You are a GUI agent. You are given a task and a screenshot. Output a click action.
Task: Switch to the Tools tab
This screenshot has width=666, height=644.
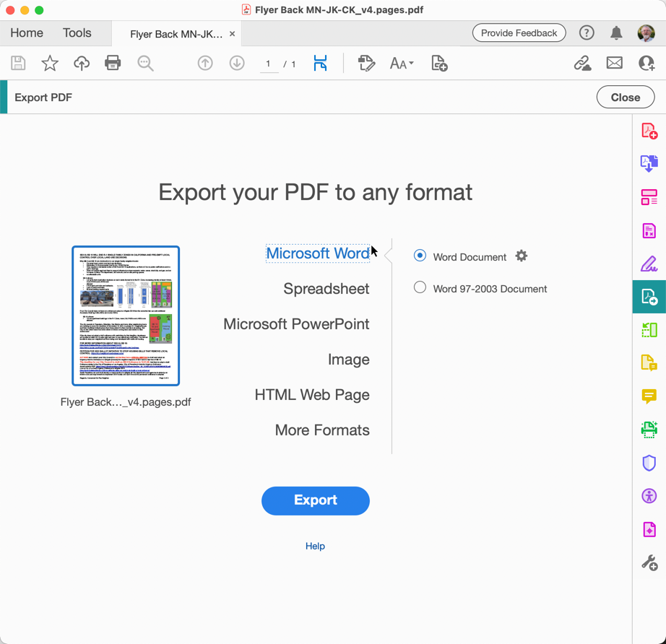[x=76, y=32]
